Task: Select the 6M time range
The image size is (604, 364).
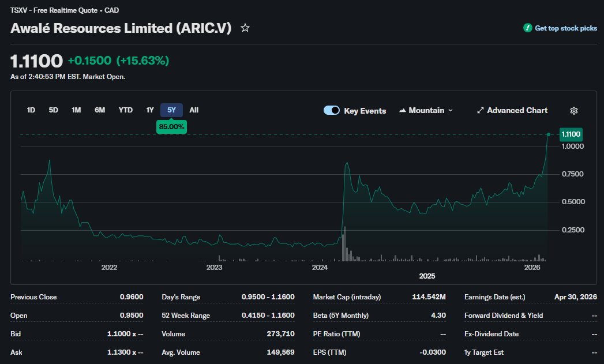Action: coord(100,110)
